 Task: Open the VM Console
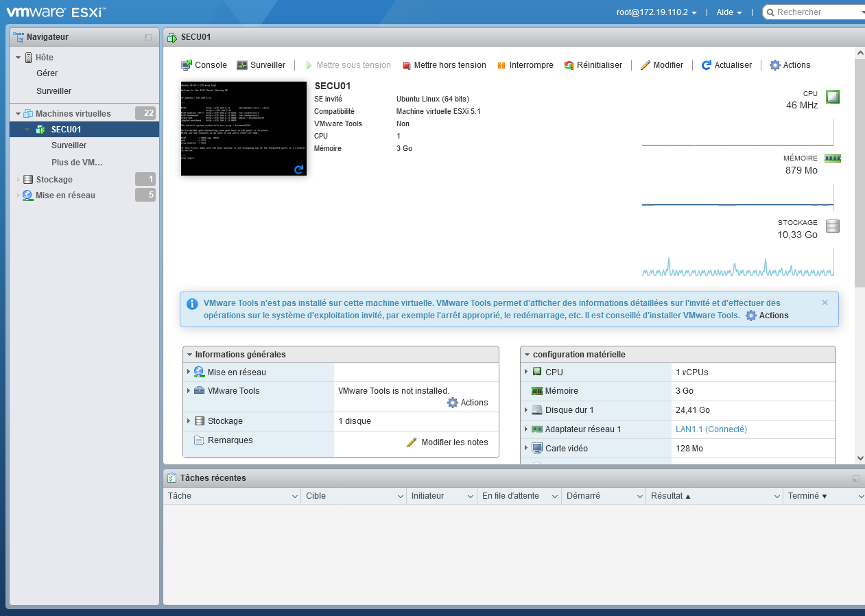[x=204, y=65]
